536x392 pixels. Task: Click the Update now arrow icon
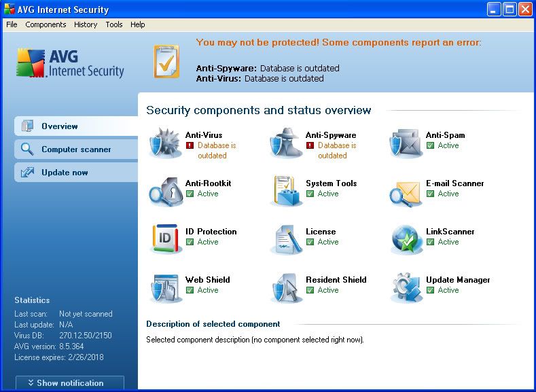pos(27,173)
